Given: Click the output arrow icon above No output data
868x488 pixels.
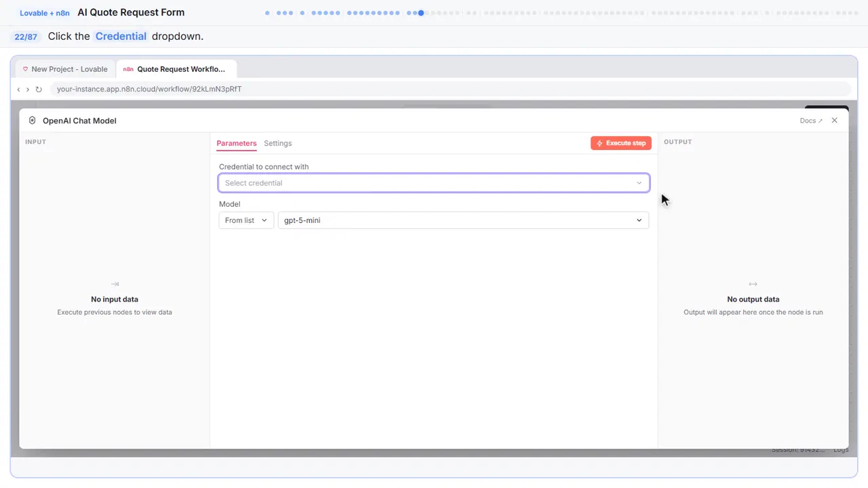Looking at the screenshot, I should coord(753,284).
